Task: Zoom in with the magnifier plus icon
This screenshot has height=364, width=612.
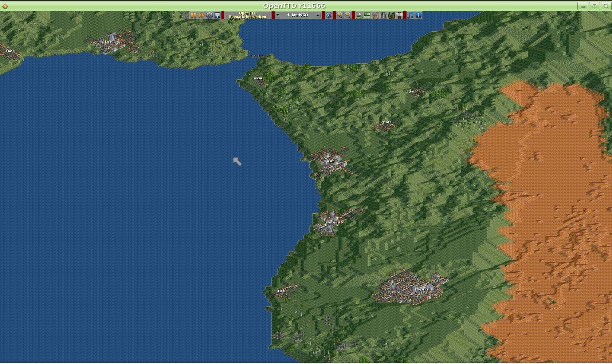Action: (340, 15)
